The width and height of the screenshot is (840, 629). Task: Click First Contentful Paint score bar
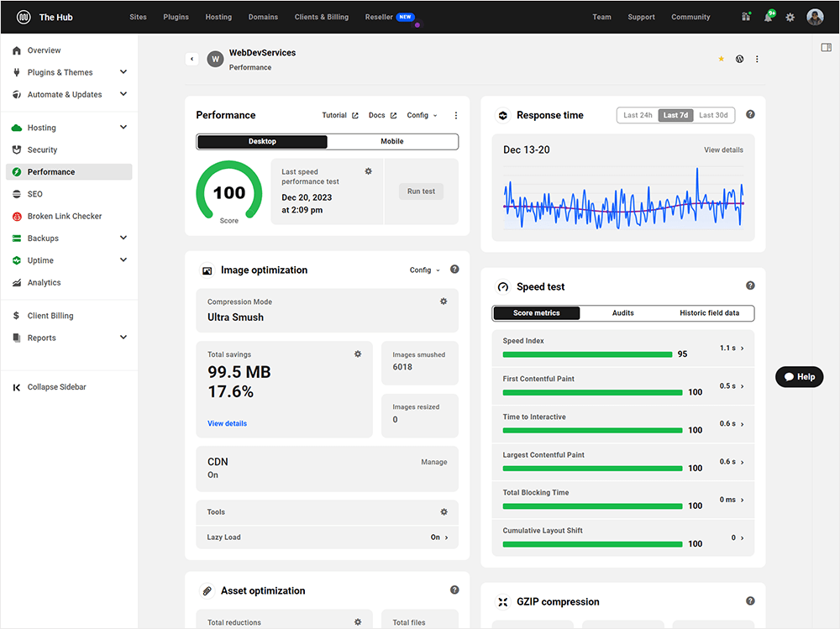[x=592, y=393]
